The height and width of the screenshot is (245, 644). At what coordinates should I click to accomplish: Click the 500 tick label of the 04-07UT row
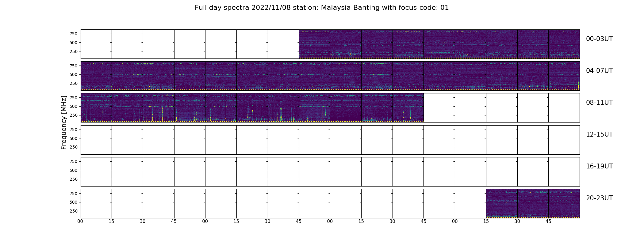(73, 74)
